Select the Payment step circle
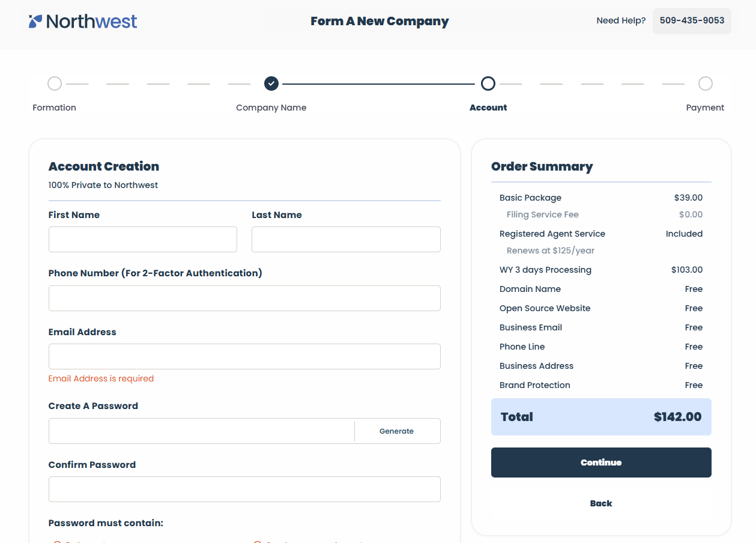Viewport: 756px width, 543px height. click(x=706, y=83)
